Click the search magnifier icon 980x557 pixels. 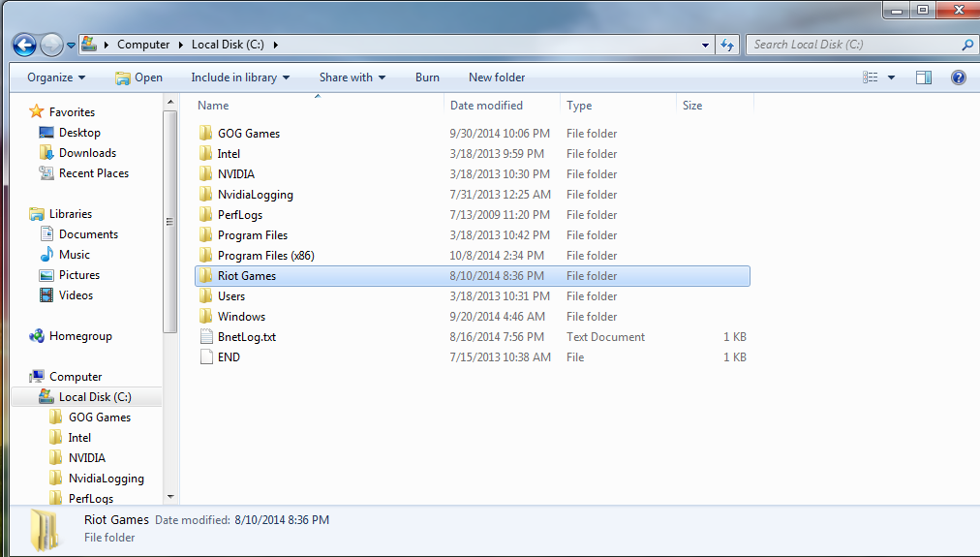click(x=966, y=45)
